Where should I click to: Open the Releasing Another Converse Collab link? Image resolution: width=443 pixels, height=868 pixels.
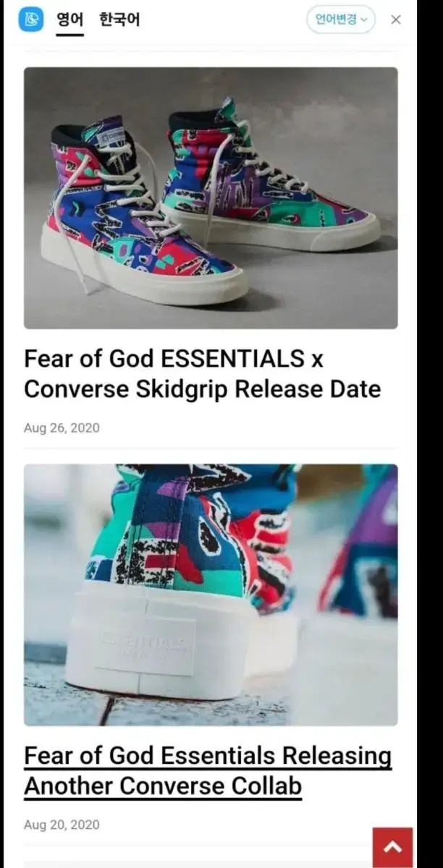(x=208, y=771)
